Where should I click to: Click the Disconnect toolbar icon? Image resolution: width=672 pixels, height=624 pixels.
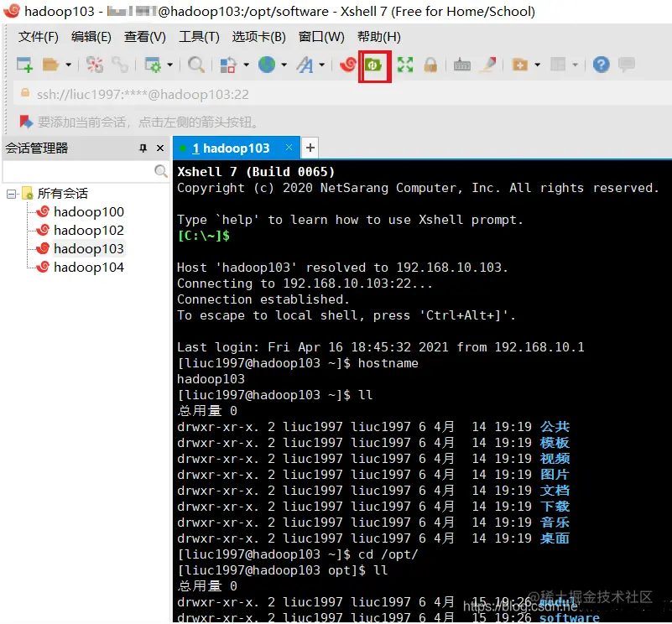94,65
